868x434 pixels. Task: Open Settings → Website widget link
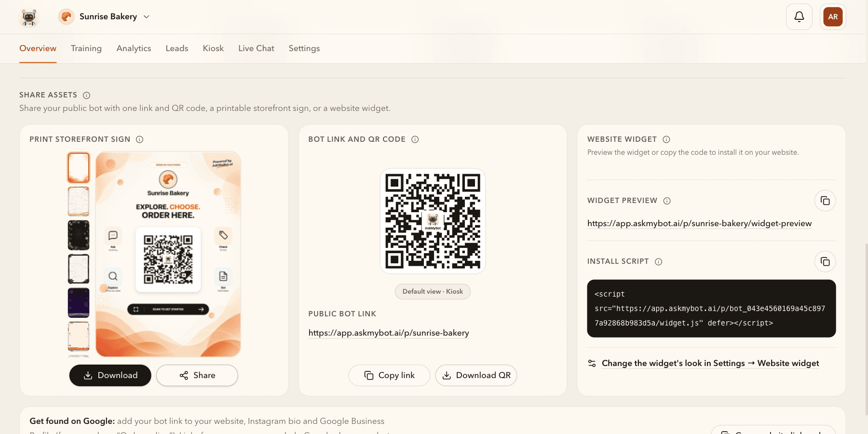710,363
